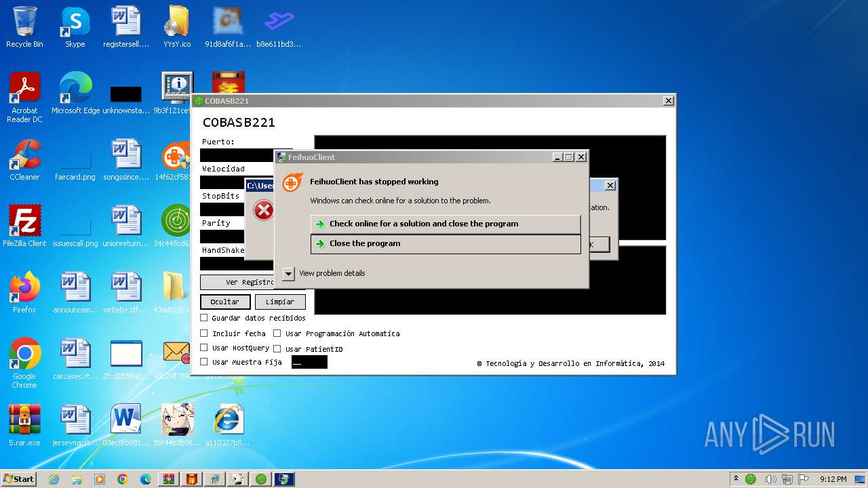The height and width of the screenshot is (488, 868).
Task: Open Skype desktop shortcut
Action: tap(75, 27)
